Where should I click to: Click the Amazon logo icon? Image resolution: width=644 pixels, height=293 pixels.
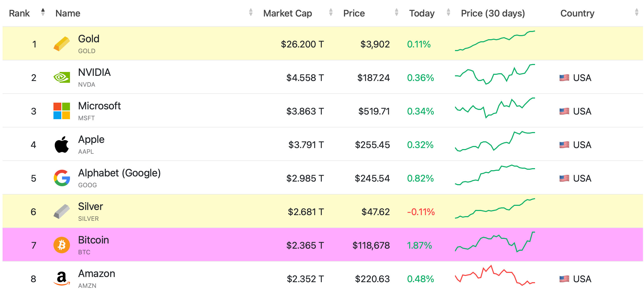coord(61,279)
